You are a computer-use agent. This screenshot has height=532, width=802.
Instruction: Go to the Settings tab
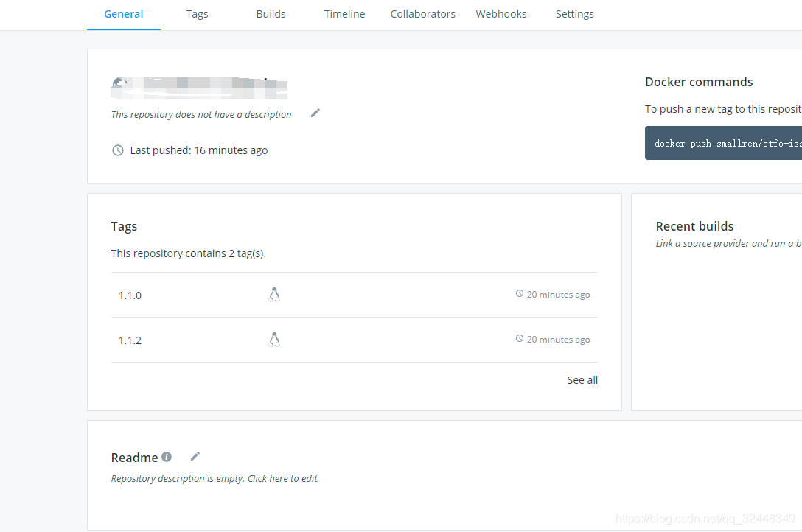[575, 13]
